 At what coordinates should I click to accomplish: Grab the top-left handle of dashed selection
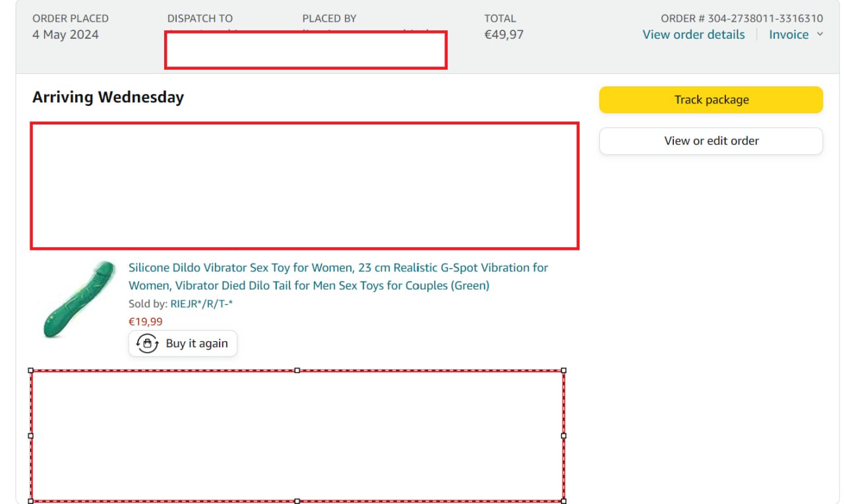pyautogui.click(x=31, y=370)
